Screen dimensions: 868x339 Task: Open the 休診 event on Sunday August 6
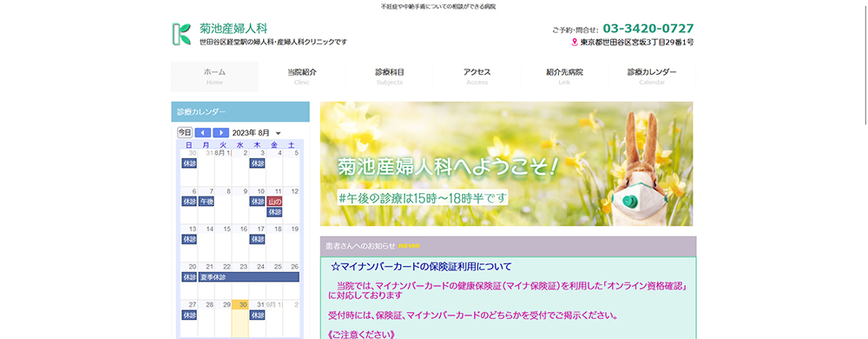tap(189, 201)
